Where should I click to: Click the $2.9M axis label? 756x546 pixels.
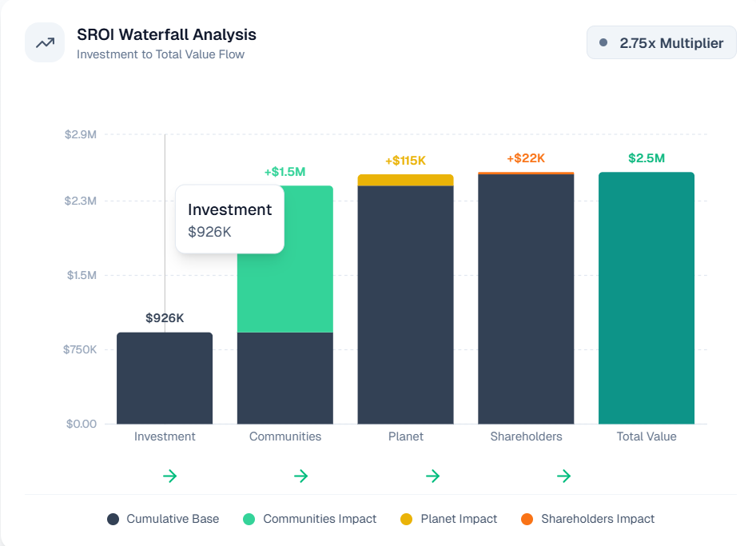(x=80, y=134)
